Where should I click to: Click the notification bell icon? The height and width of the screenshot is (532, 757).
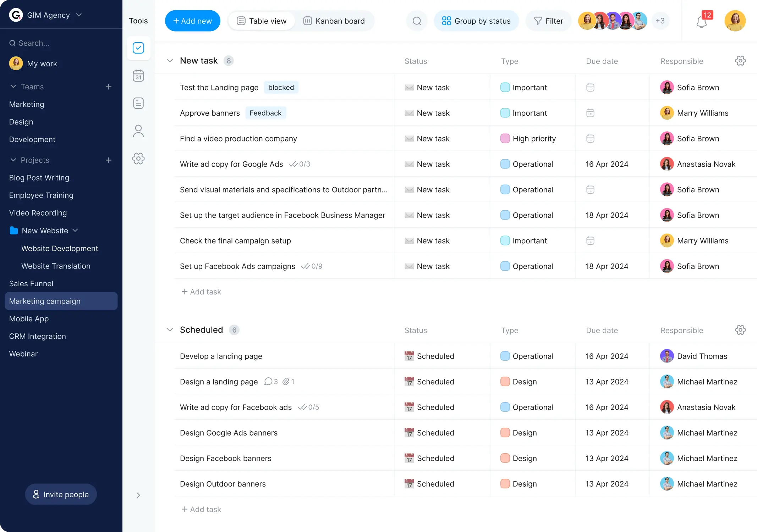(702, 22)
